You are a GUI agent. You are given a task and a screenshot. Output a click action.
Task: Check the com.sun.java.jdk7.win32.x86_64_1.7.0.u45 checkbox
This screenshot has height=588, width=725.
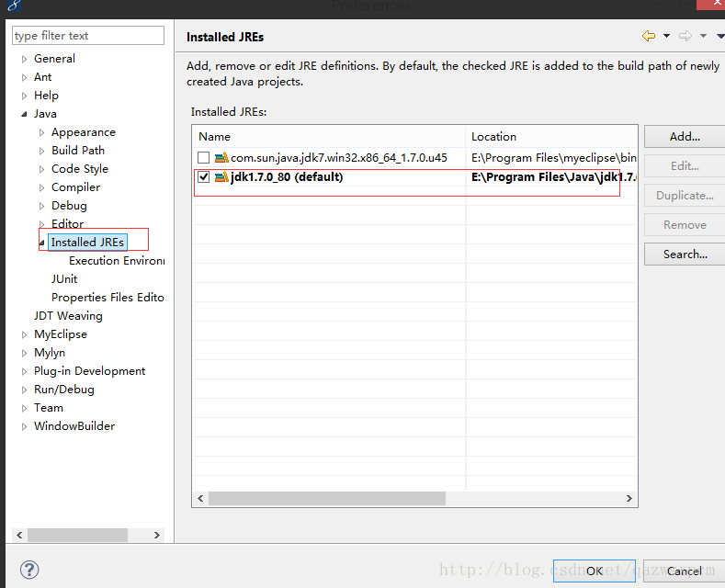coord(203,158)
